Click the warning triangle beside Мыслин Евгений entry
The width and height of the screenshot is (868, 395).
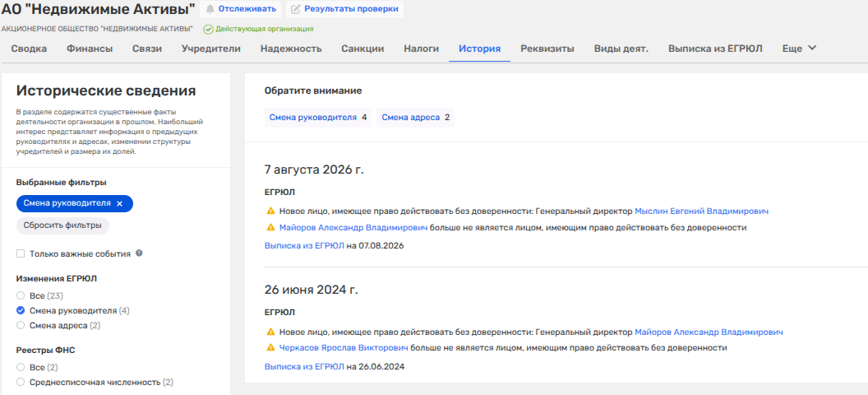[x=270, y=211]
